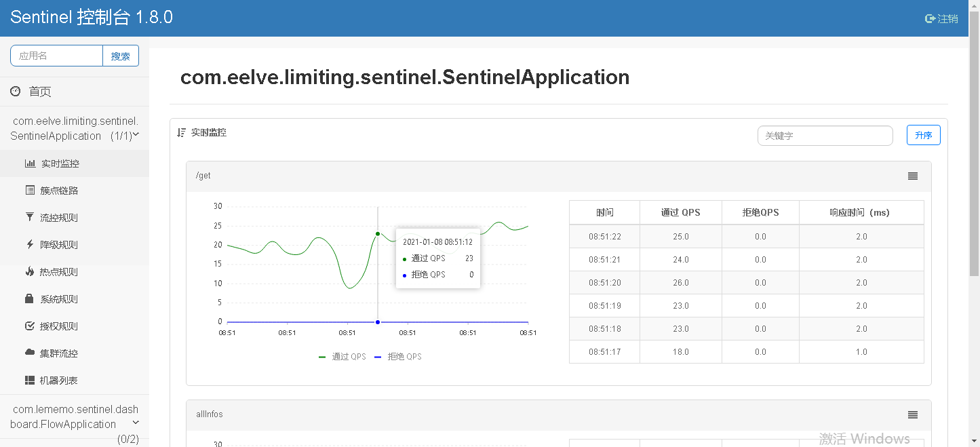Click chevron beside FlowApplication entry
Screen dimensions: 980x447
point(136,423)
